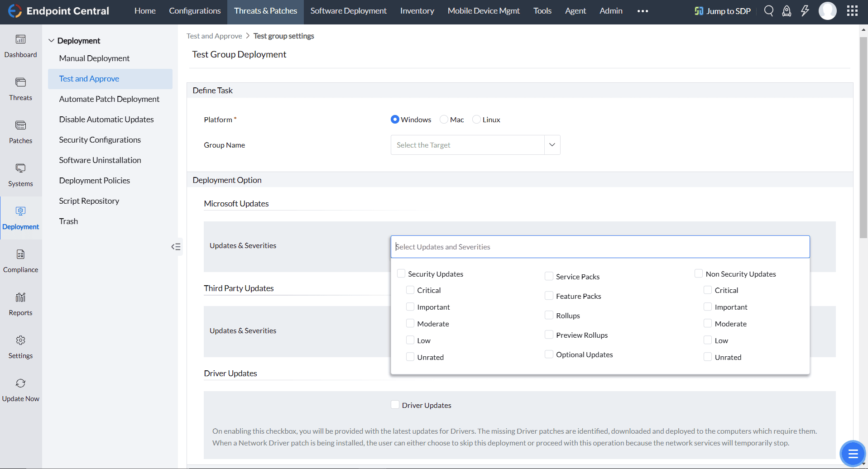Screen dimensions: 868x469
Task: Open Software Uninstallation
Action: [100, 160]
